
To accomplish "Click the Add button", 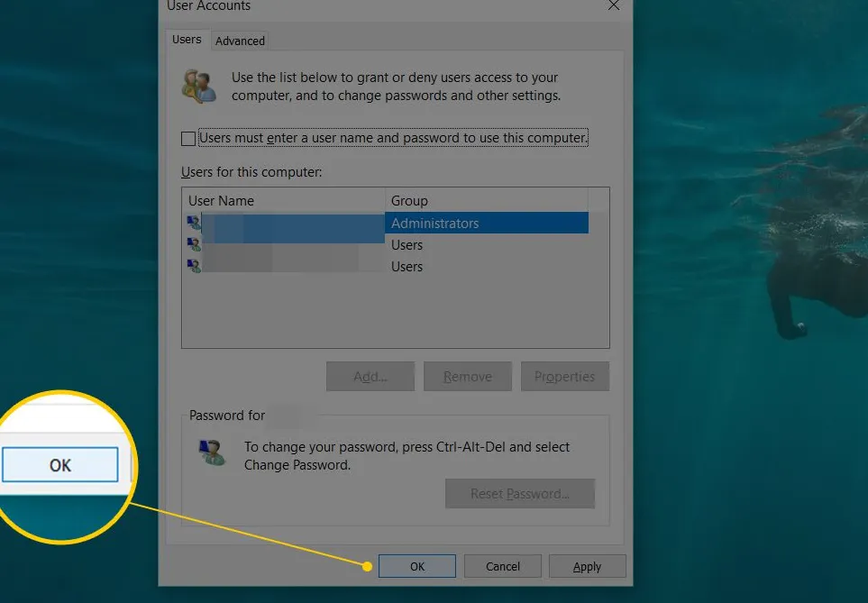I will click(370, 376).
